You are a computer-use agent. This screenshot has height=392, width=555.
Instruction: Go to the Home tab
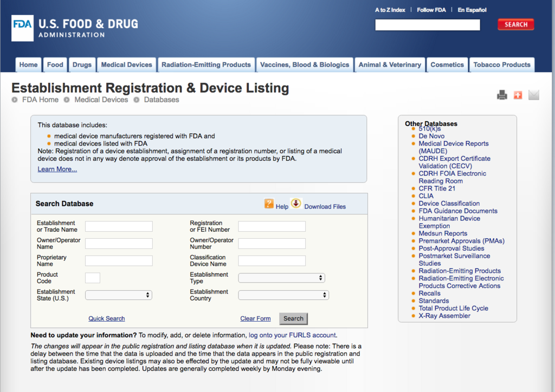(28, 64)
